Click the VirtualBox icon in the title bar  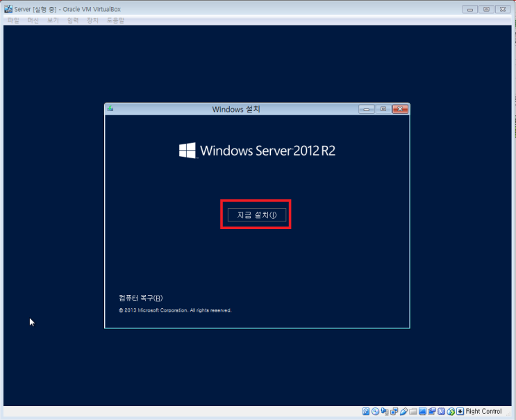coord(8,9)
